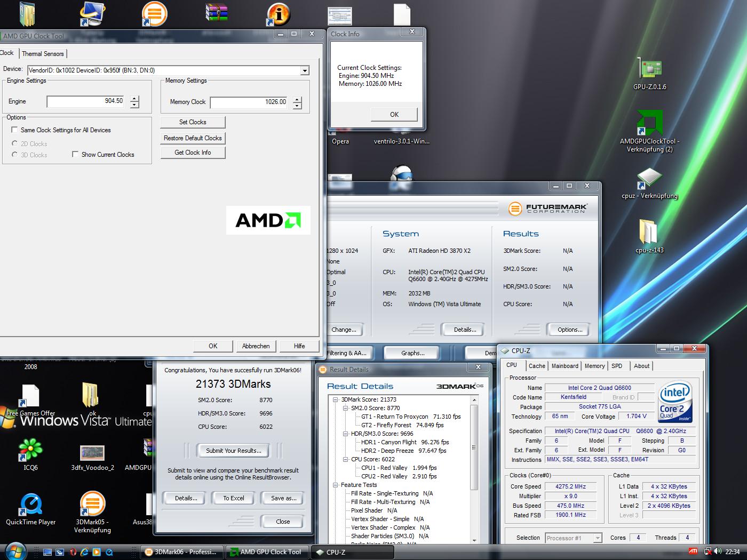The image size is (747, 560).
Task: Click Save as... in results dialog
Action: coord(283,498)
